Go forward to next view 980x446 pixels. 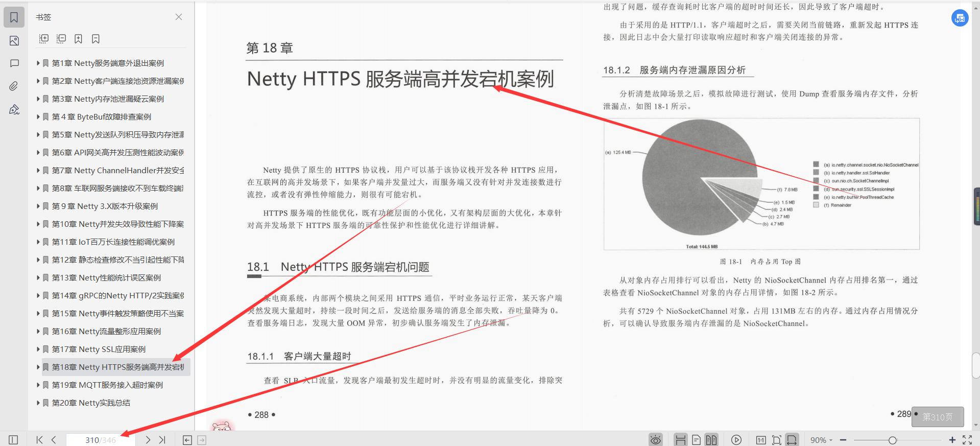[202, 440]
